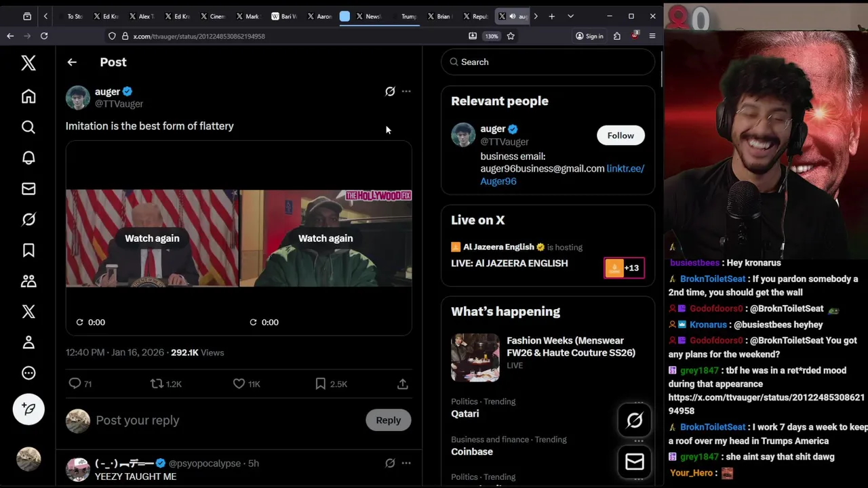This screenshot has height=488, width=868.
Task: Click Sign in on browser toolbar
Action: [x=589, y=36]
